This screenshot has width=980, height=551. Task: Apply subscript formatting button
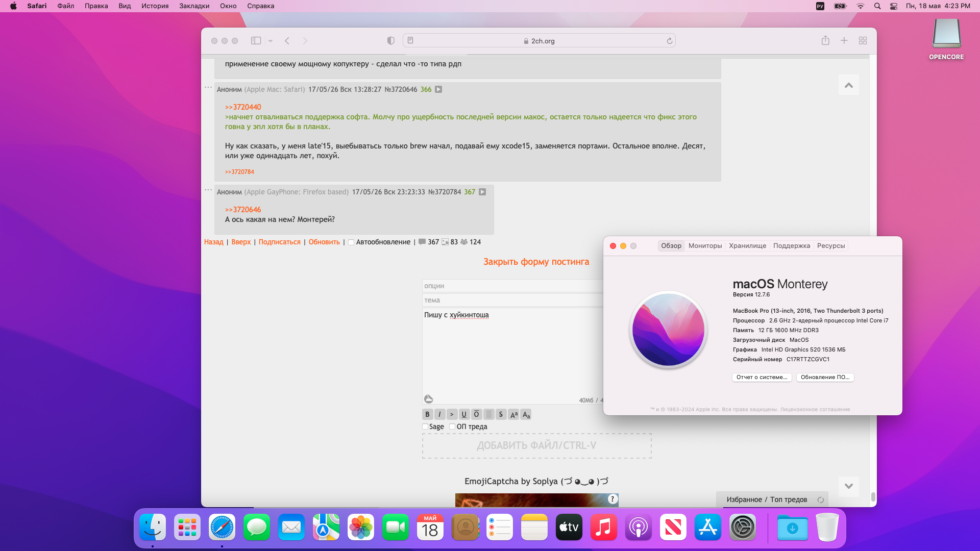pos(526,414)
